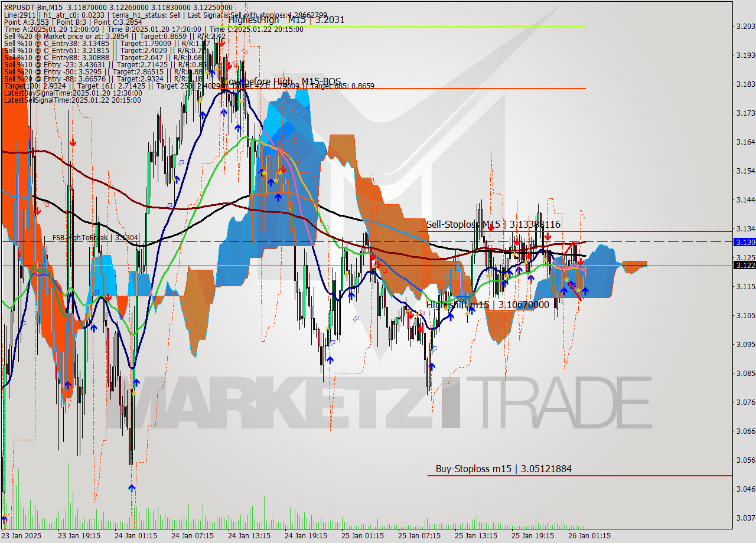Click the 'Line:2911 | h1_atr_c0' info line
The height and width of the screenshot is (543, 756).
pyautogui.click(x=165, y=14)
